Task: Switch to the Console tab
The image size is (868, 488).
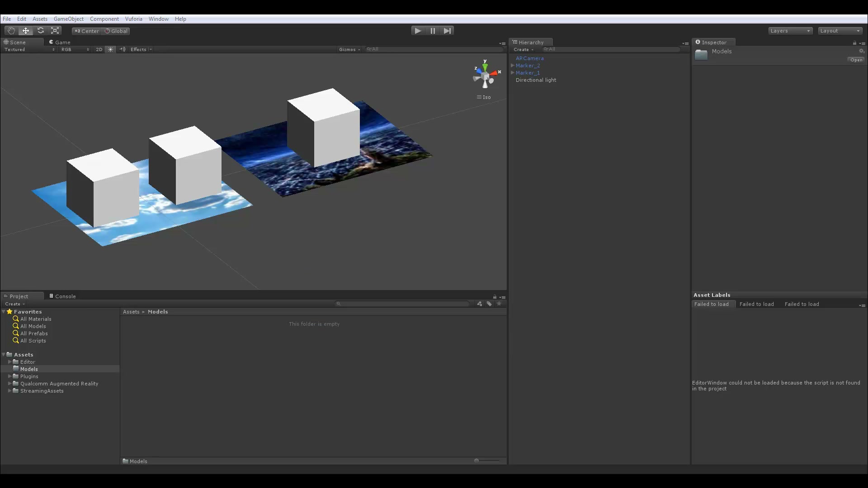Action: (x=63, y=296)
